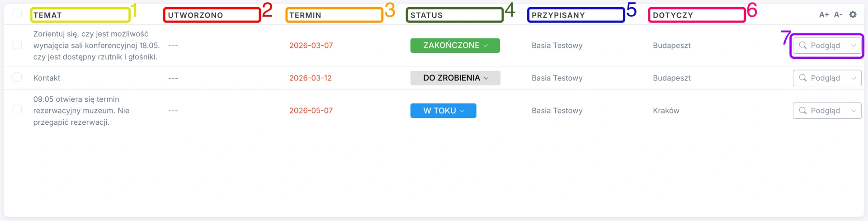Sort by the TERMIN column header
868x221 pixels.
tap(305, 15)
